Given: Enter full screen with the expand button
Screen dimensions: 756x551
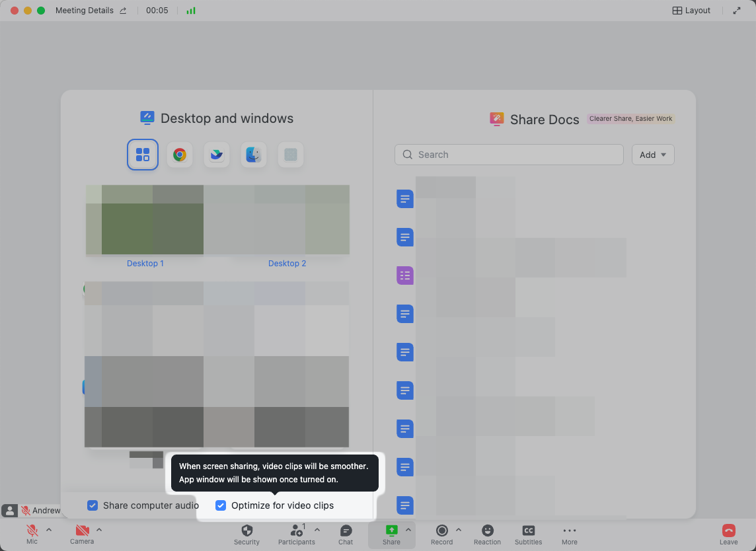Looking at the screenshot, I should (737, 10).
